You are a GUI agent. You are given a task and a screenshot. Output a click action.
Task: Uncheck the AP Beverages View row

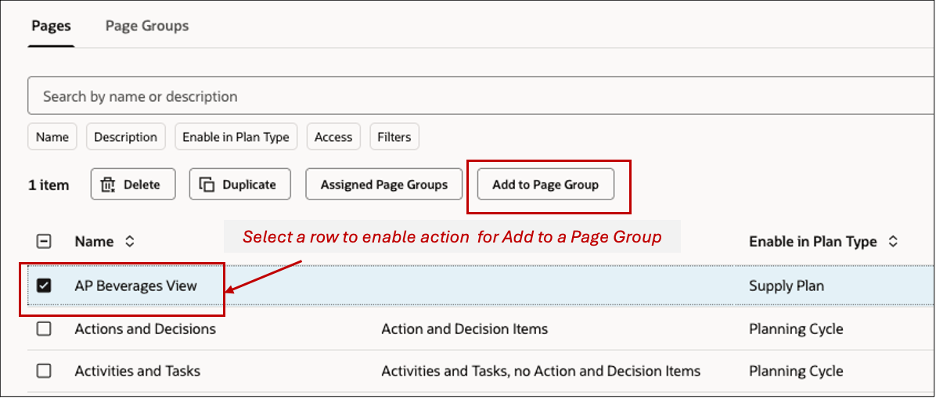pyautogui.click(x=44, y=286)
